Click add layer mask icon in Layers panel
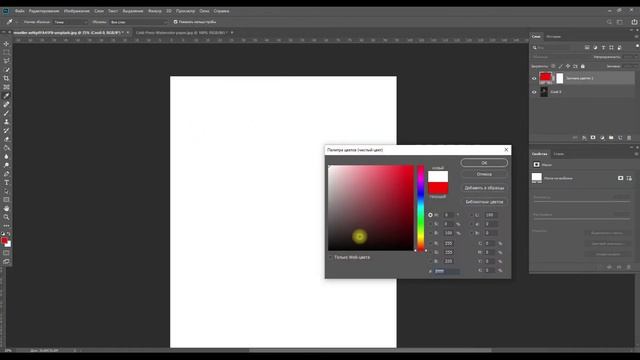 [593, 138]
